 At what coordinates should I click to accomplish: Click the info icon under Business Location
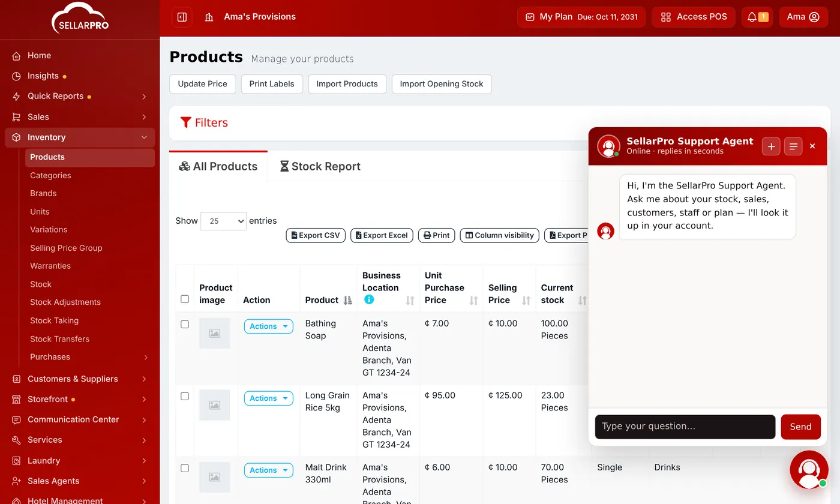369,299
